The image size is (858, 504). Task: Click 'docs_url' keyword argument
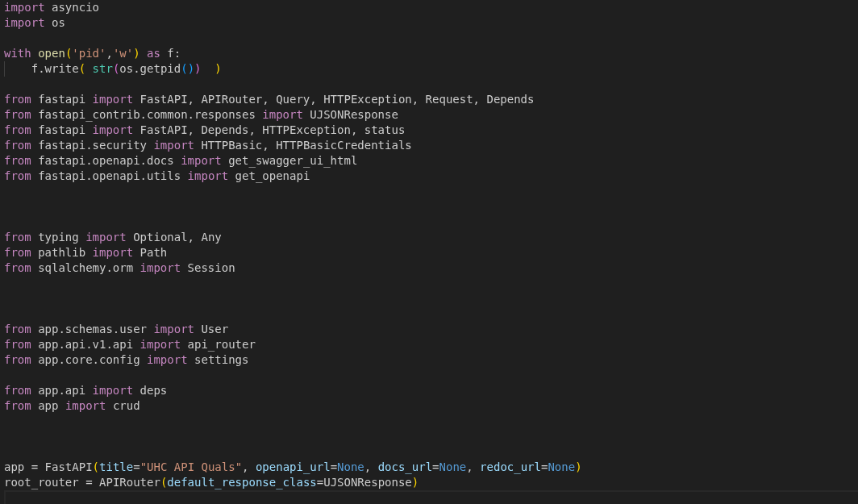click(405, 468)
